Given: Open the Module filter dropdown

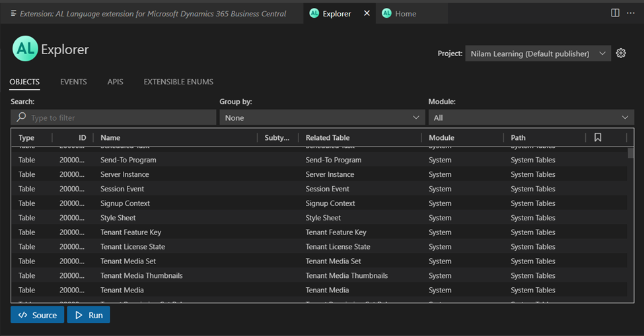Looking at the screenshot, I should coord(531,118).
